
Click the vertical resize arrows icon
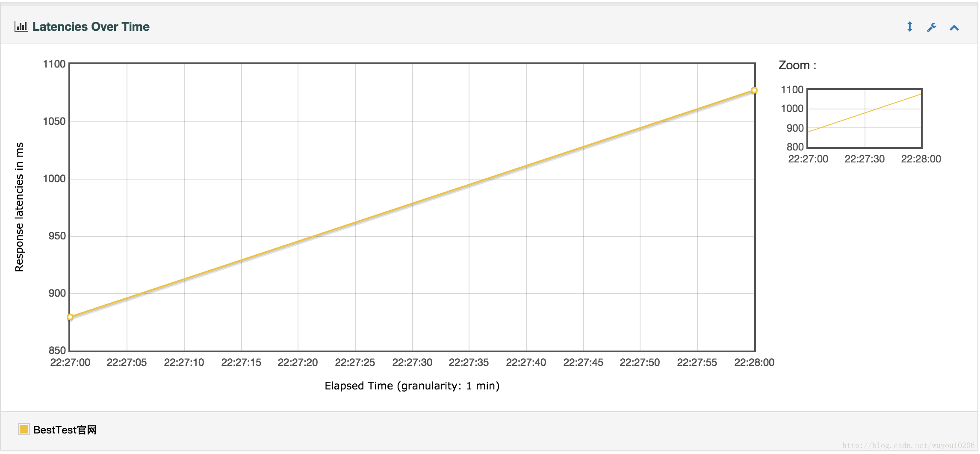tap(909, 27)
